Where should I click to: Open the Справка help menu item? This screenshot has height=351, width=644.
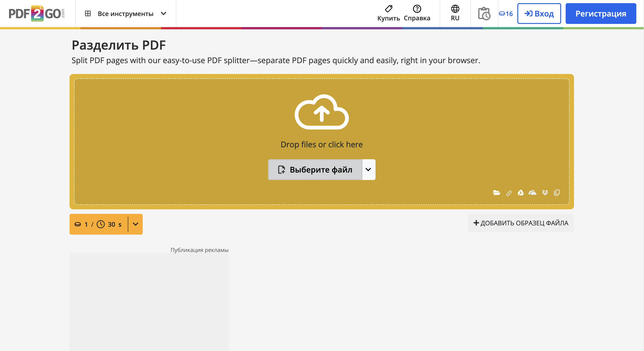[417, 14]
